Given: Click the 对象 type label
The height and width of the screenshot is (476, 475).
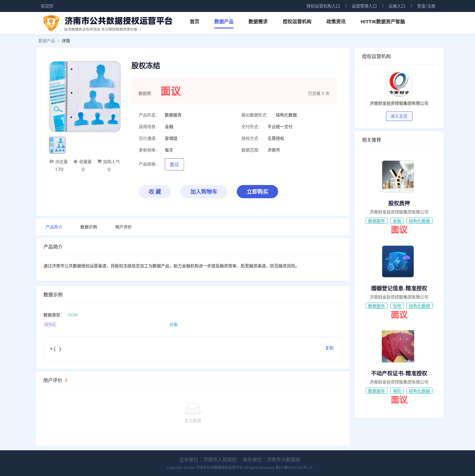Looking at the screenshot, I should (x=174, y=325).
